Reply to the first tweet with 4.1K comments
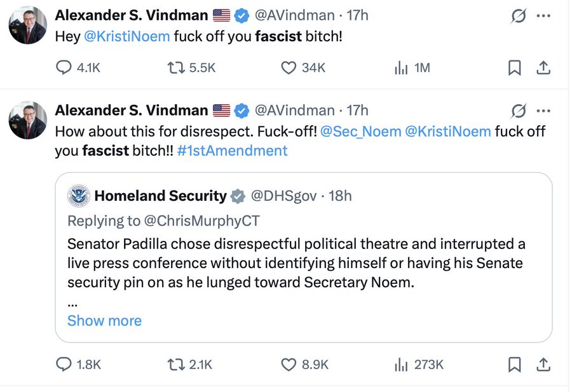572x392 pixels. tap(64, 67)
